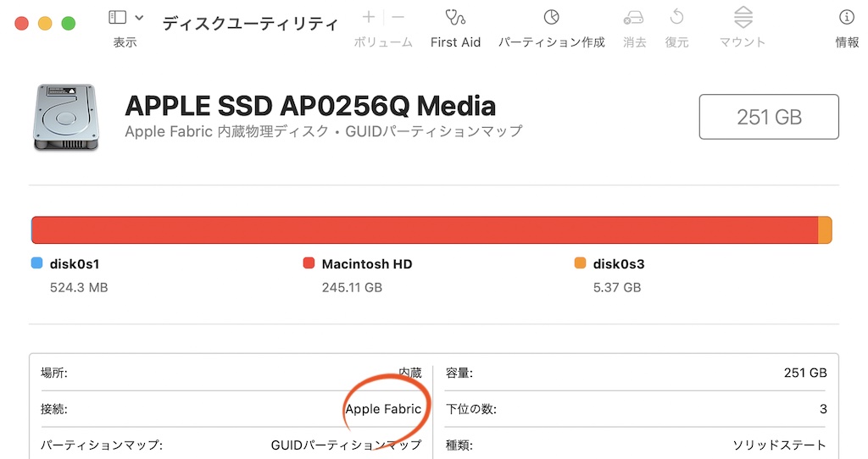
Task: Click the マウント mount icon
Action: coord(743,18)
